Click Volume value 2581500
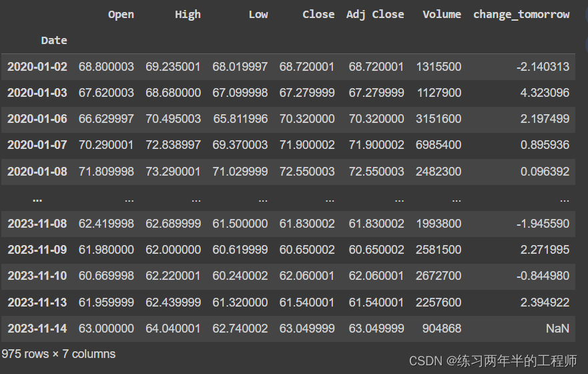This screenshot has width=588, height=374. (438, 250)
